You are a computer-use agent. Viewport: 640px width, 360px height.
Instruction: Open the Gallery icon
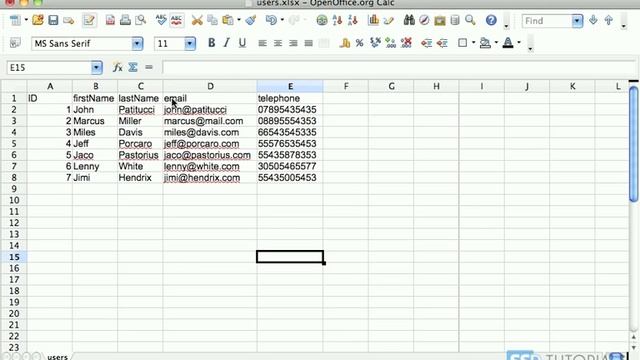(440, 20)
